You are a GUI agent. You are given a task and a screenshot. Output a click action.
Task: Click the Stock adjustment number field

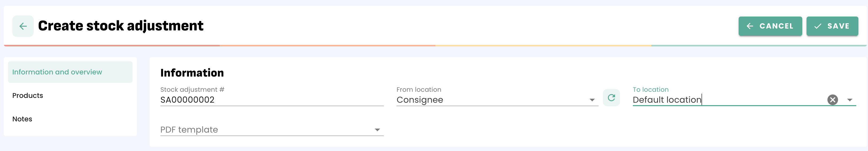click(x=271, y=100)
